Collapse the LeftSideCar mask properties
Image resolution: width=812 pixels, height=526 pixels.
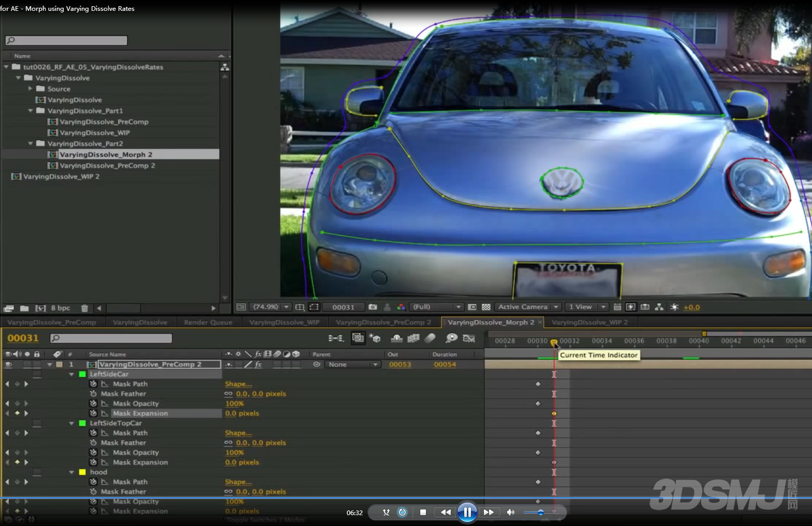click(x=71, y=374)
